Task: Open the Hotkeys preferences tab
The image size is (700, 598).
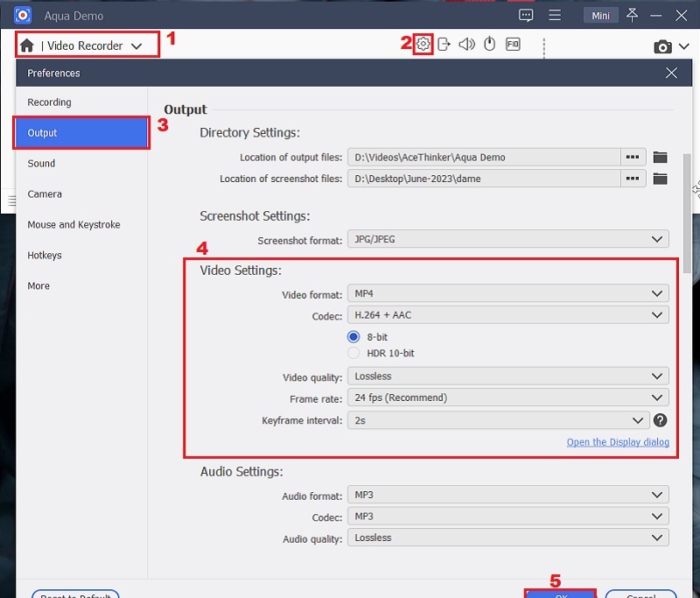Action: 81,255
